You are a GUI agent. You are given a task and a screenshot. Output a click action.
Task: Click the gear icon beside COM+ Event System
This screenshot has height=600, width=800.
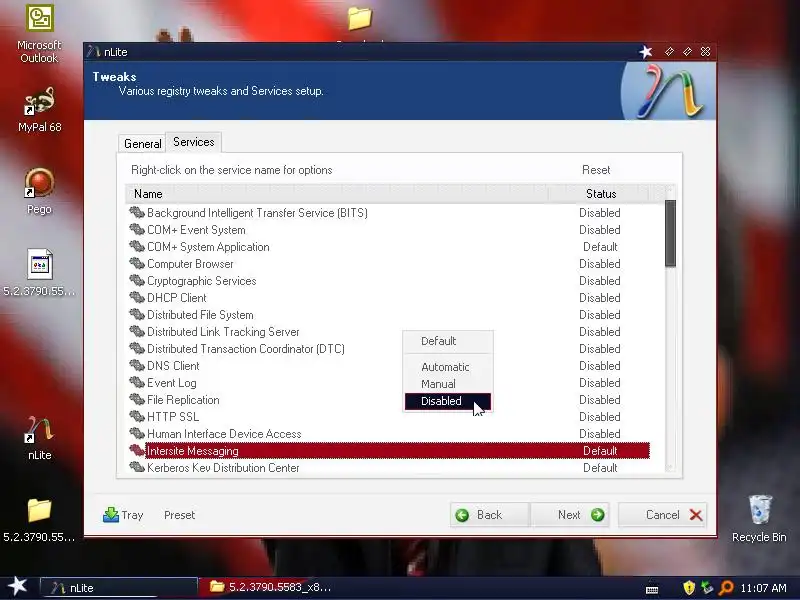coord(137,229)
